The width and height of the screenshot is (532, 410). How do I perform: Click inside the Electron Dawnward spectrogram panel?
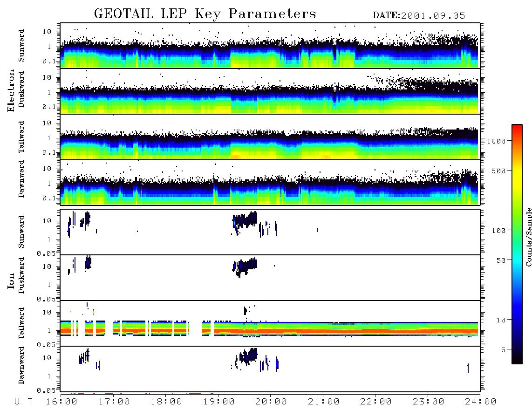pyautogui.click(x=270, y=182)
